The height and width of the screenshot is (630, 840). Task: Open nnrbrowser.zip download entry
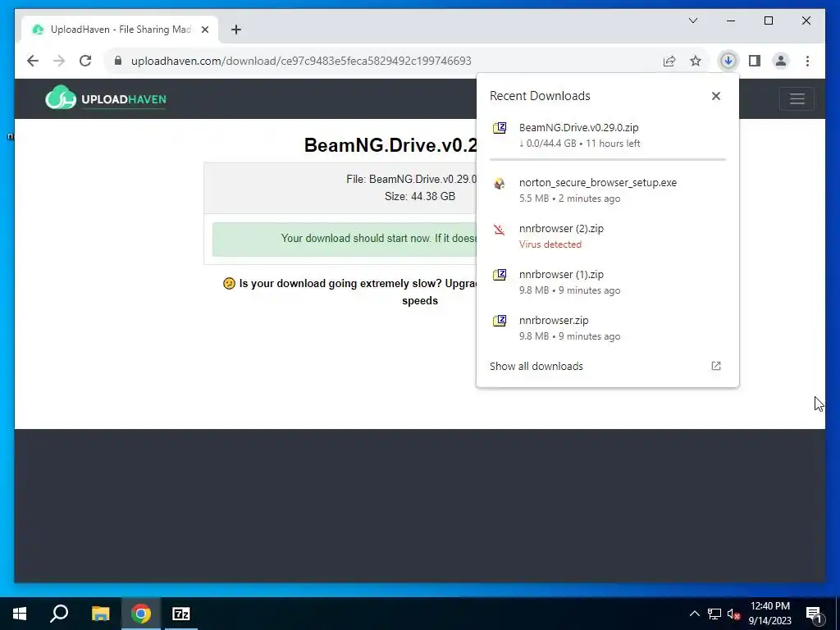coord(608,328)
